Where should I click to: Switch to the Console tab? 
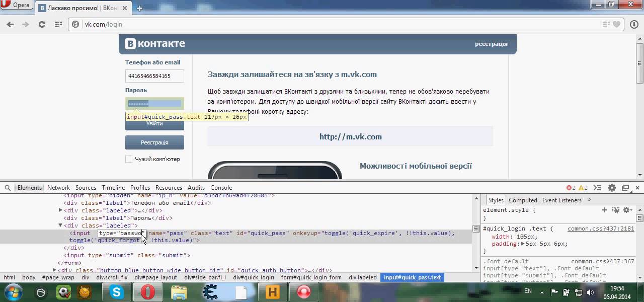tap(221, 188)
